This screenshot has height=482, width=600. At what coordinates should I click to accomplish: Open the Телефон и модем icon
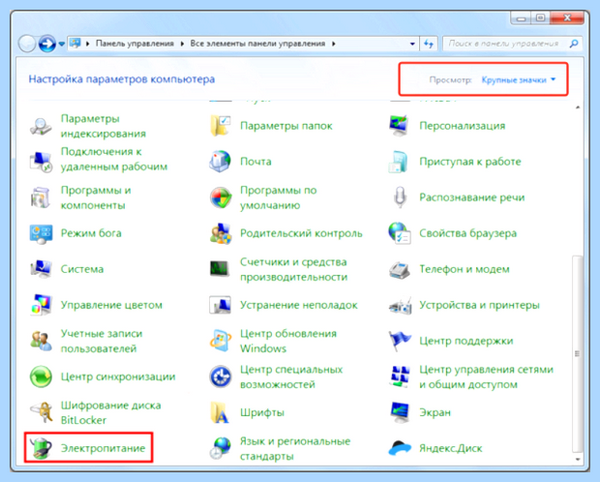point(399,269)
